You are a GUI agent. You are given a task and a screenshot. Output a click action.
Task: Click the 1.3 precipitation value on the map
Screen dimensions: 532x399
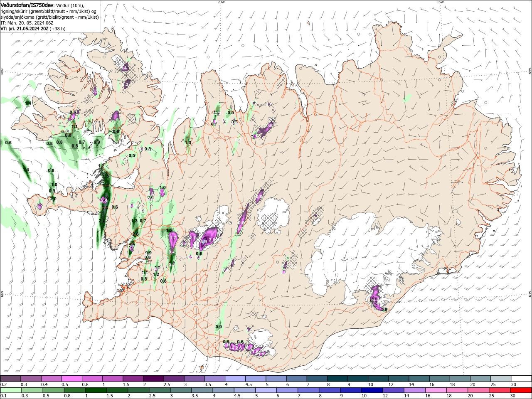pos(134,221)
